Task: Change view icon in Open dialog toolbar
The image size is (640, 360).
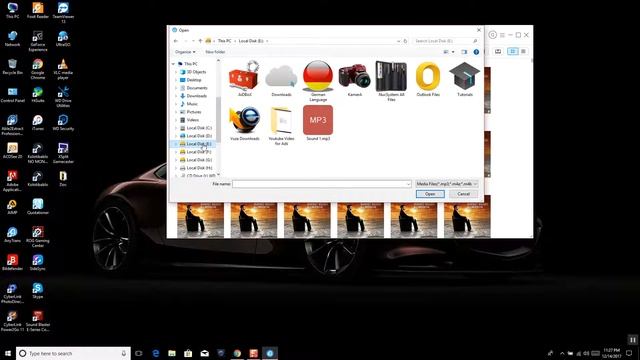Action: tap(446, 52)
